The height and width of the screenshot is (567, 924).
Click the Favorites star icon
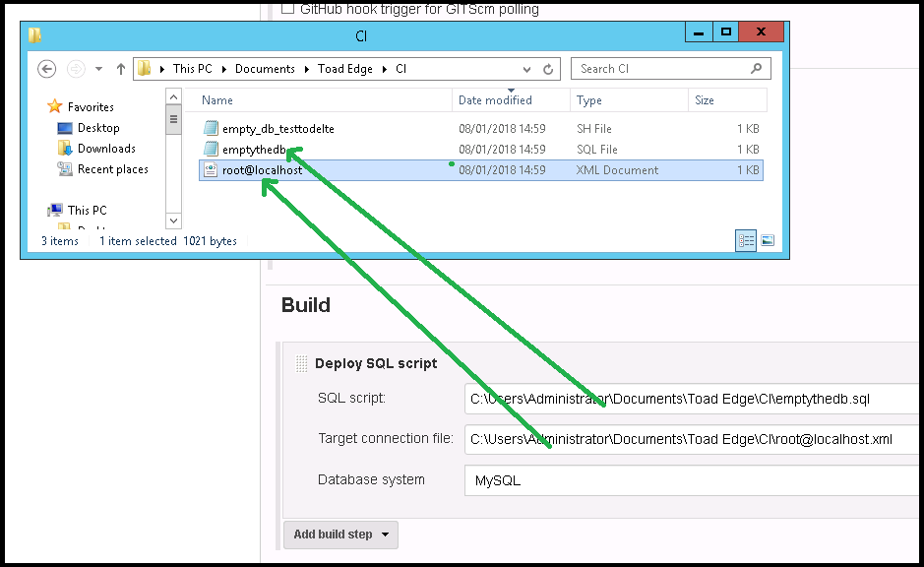tap(55, 106)
